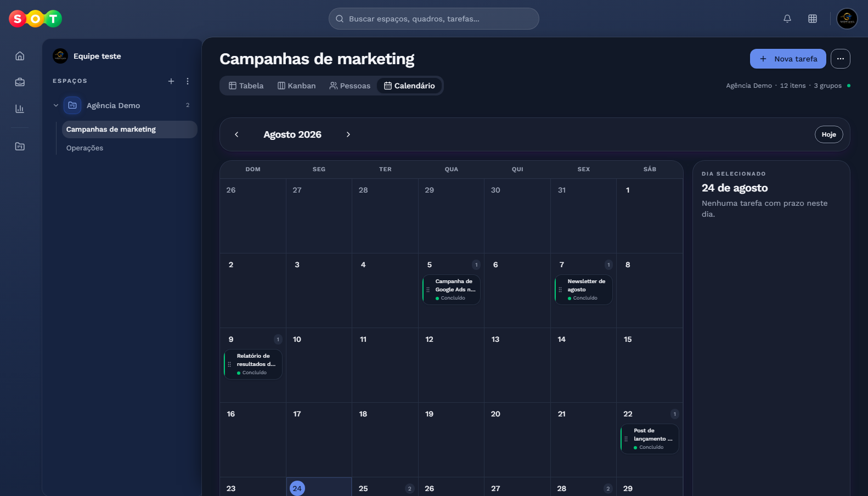
Task: Click task count badge on day 25
Action: click(409, 488)
